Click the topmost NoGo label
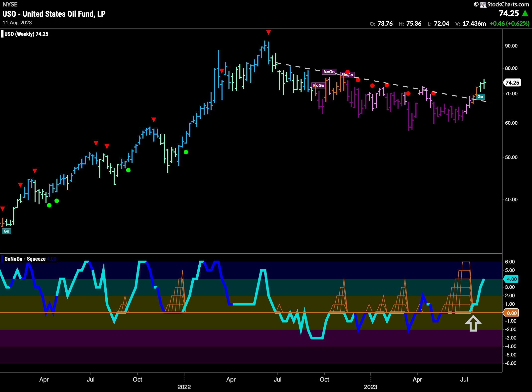The width and height of the screenshot is (532, 392). point(329,72)
